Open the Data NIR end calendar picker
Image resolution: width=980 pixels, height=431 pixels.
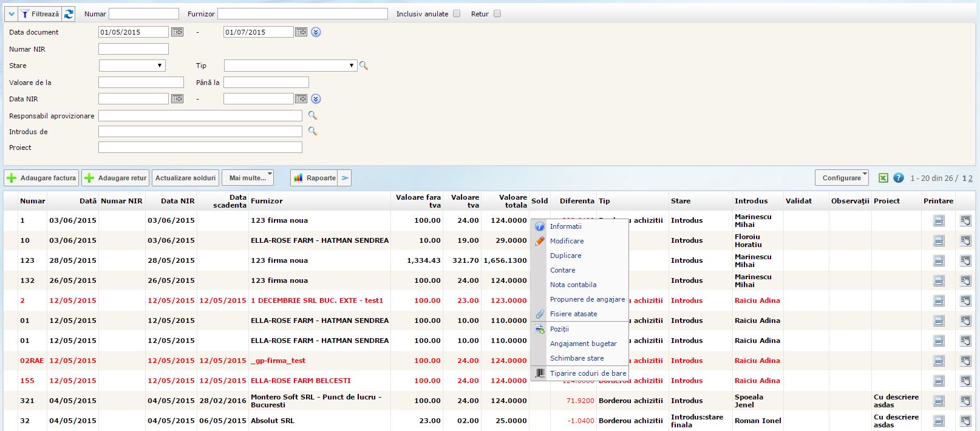[301, 99]
